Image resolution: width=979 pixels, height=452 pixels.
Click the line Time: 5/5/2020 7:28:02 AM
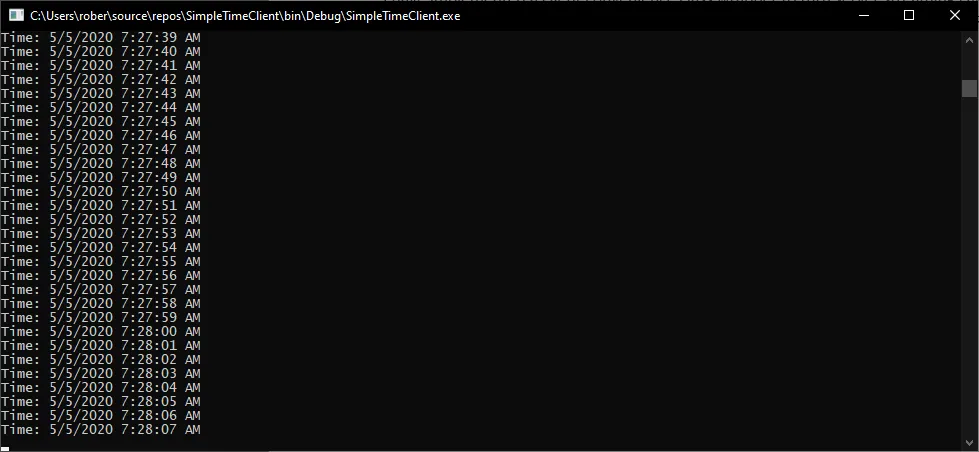tap(101, 360)
